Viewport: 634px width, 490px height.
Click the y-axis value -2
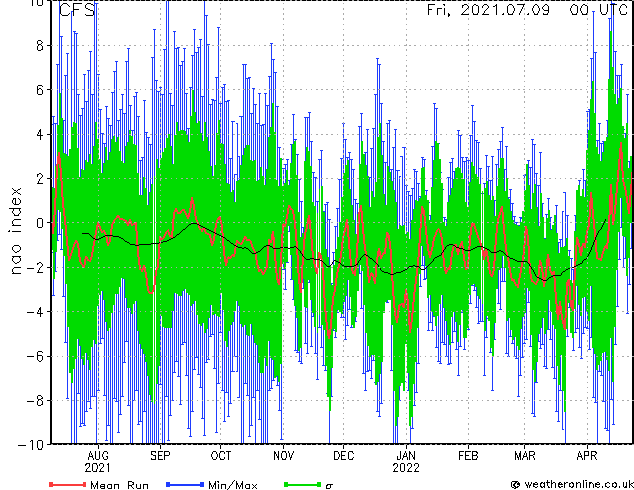35,267
